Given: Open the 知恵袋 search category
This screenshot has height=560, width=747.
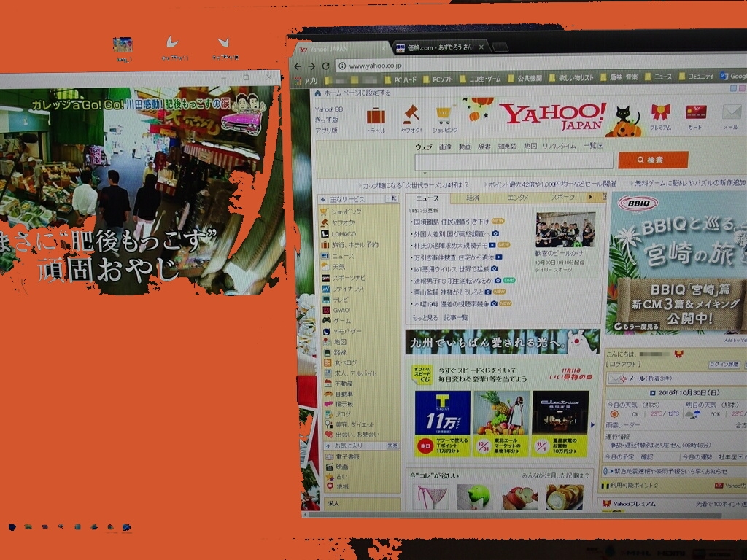Looking at the screenshot, I should pyautogui.click(x=507, y=146).
